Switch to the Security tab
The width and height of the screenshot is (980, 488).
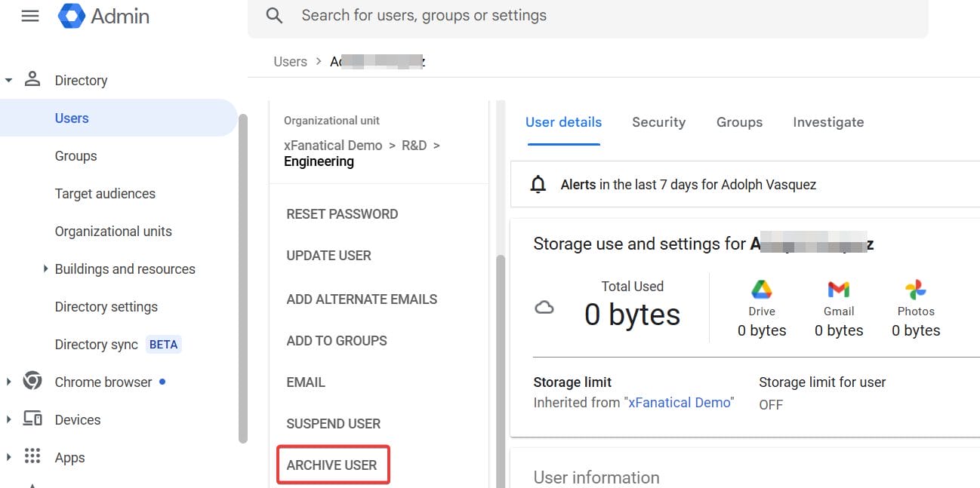(x=658, y=122)
